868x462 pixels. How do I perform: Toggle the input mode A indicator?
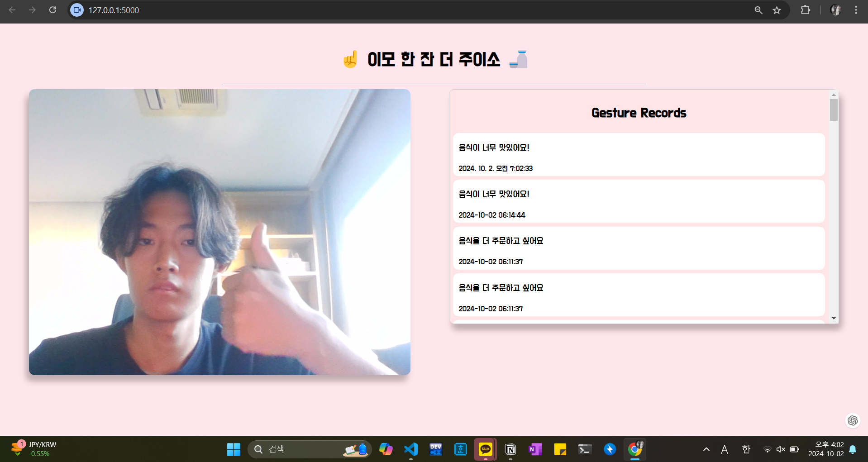click(725, 449)
